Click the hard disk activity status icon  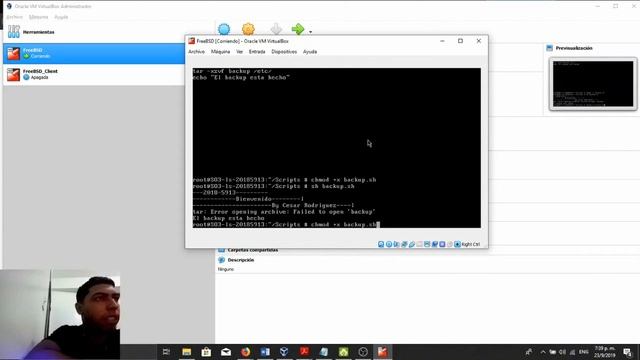381,244
